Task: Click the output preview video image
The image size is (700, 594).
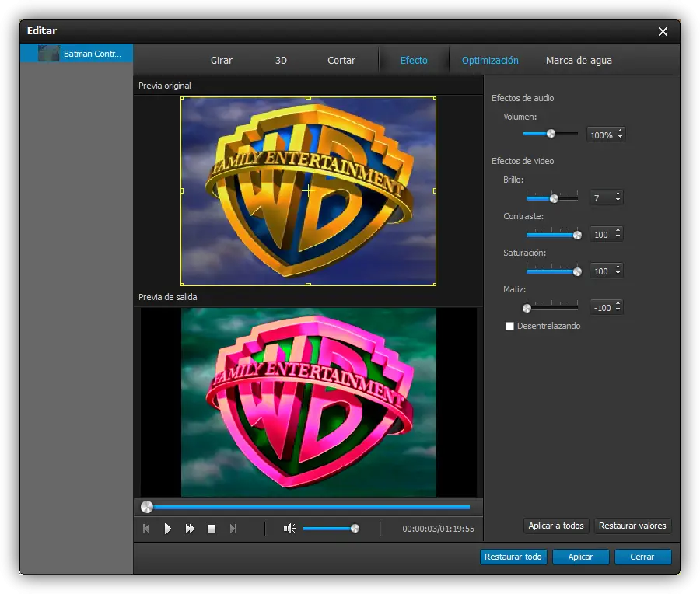Action: (309, 402)
